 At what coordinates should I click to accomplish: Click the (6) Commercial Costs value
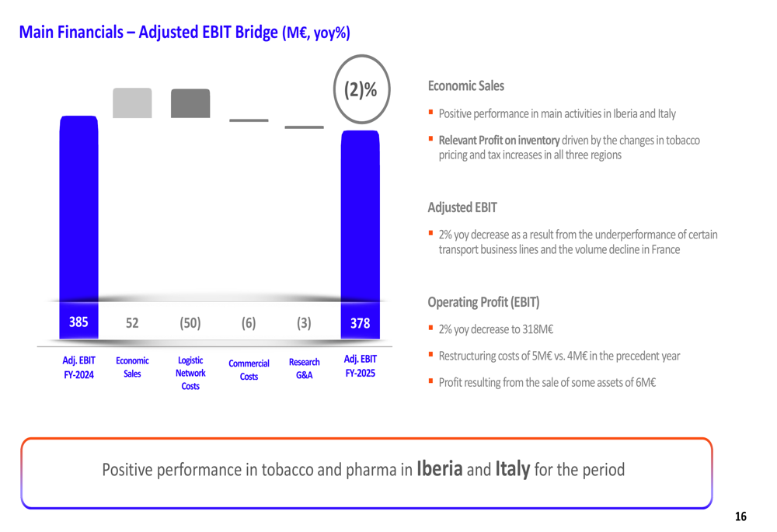249,323
